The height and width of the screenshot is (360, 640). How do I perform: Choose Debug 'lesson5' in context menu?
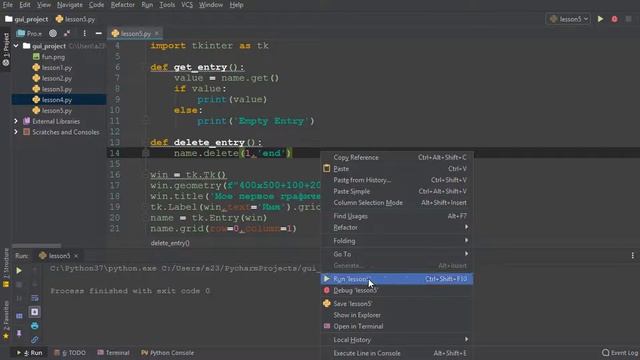[397, 290]
